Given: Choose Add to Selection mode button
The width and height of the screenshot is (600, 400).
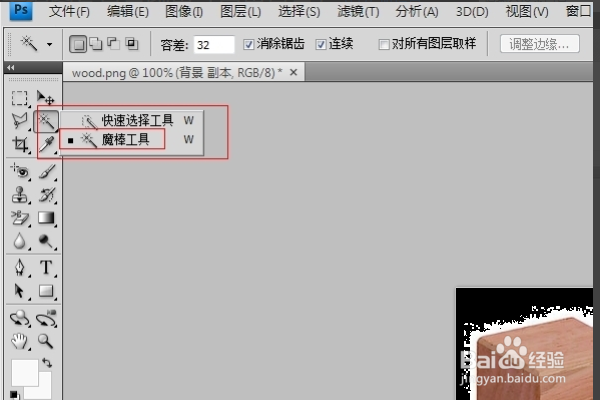Looking at the screenshot, I should [96, 44].
